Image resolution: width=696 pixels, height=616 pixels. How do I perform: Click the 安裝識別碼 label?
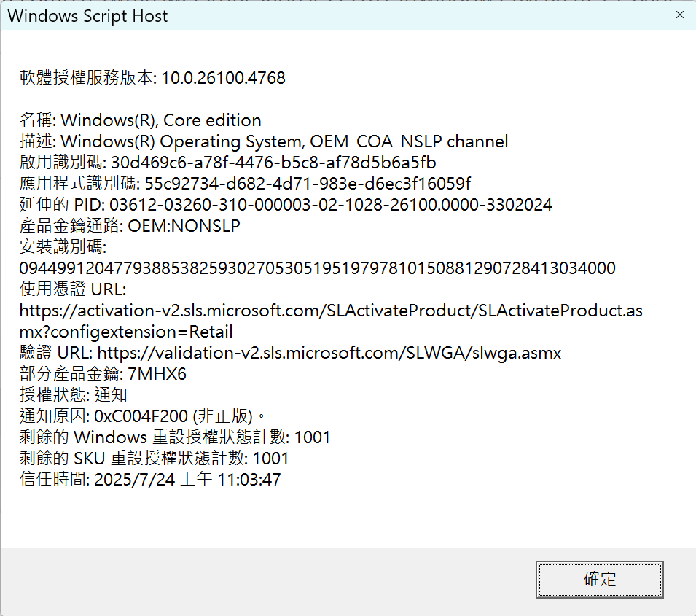coord(63,247)
